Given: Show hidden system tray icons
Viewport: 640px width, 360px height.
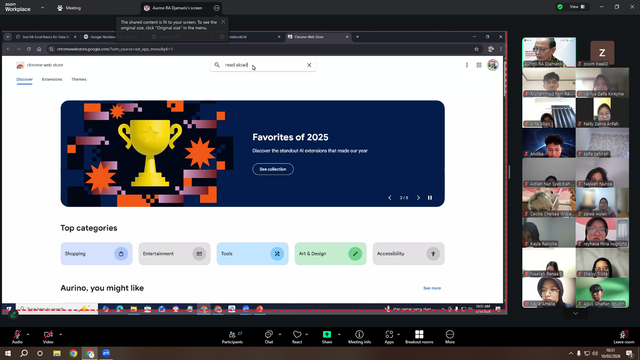Looking at the screenshot, I should [x=571, y=353].
